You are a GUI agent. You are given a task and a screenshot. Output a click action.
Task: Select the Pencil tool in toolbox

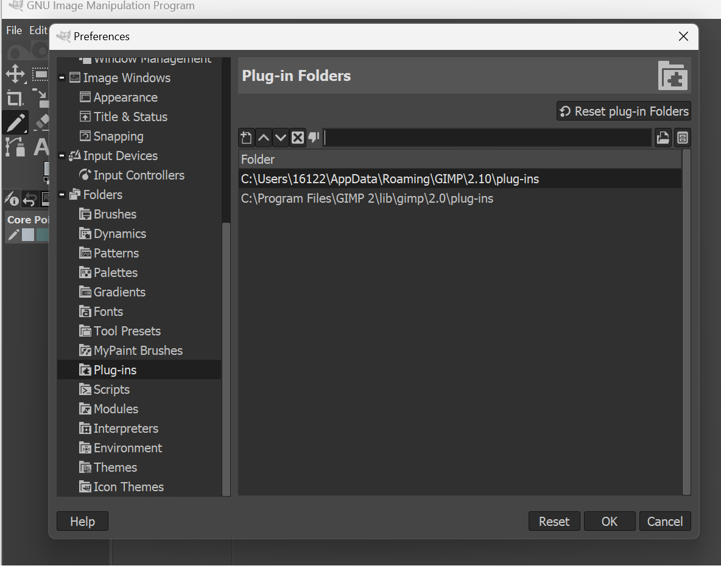pyautogui.click(x=15, y=122)
